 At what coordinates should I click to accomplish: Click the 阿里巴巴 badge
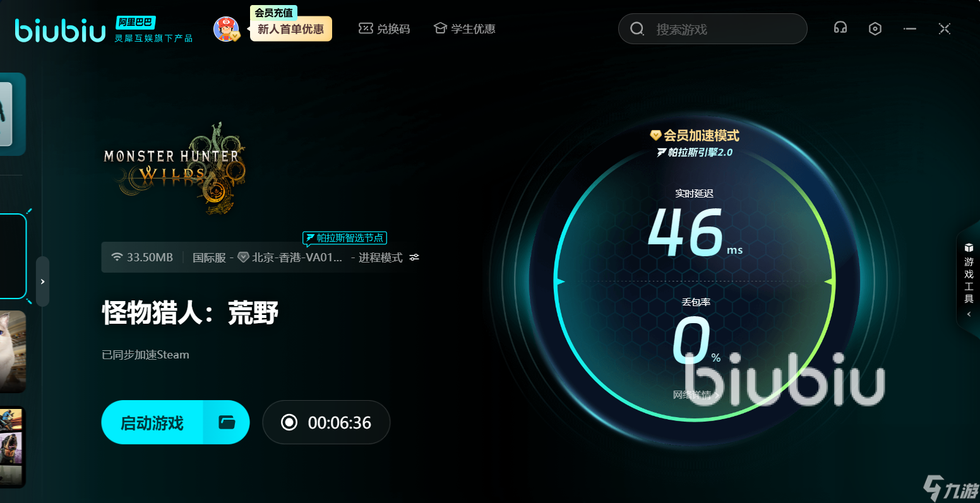pos(136,22)
